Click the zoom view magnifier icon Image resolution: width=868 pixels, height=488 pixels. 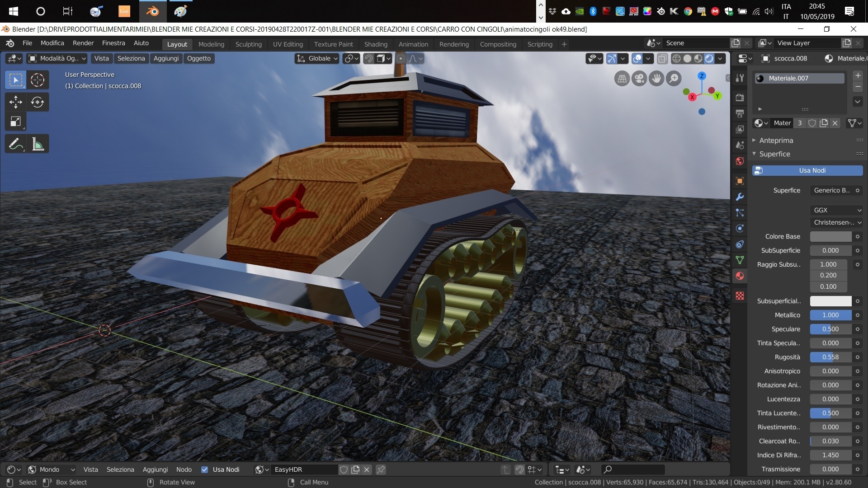click(x=674, y=79)
